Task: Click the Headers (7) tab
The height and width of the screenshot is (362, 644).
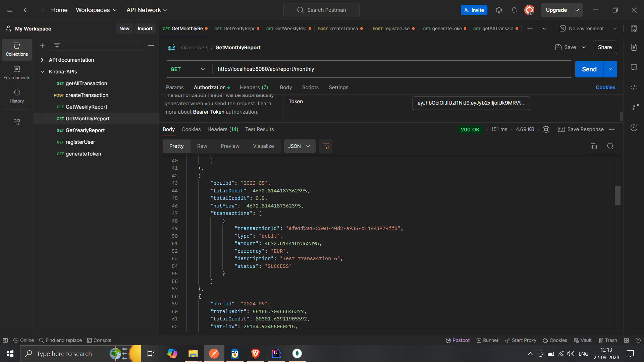Action: click(254, 87)
